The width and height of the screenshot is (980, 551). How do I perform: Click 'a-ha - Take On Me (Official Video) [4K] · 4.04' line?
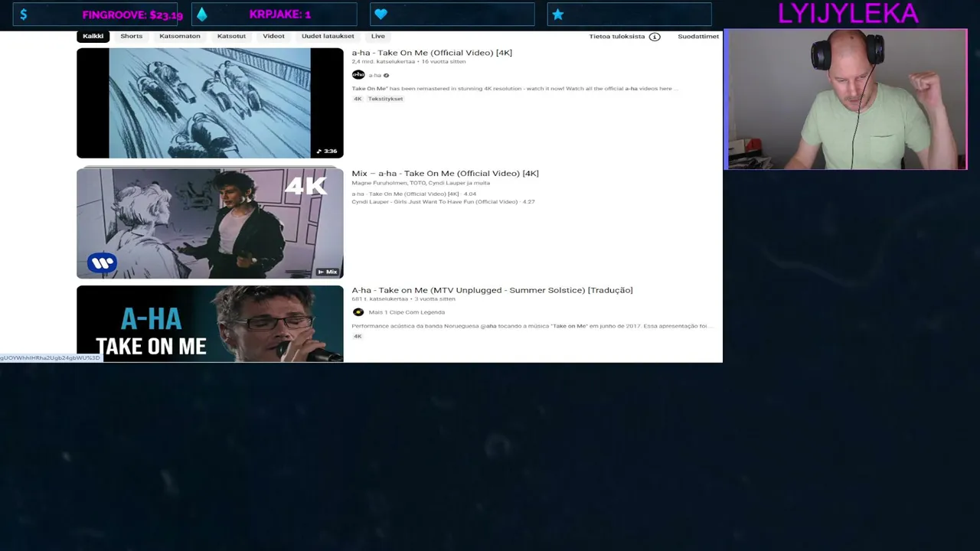(x=414, y=194)
